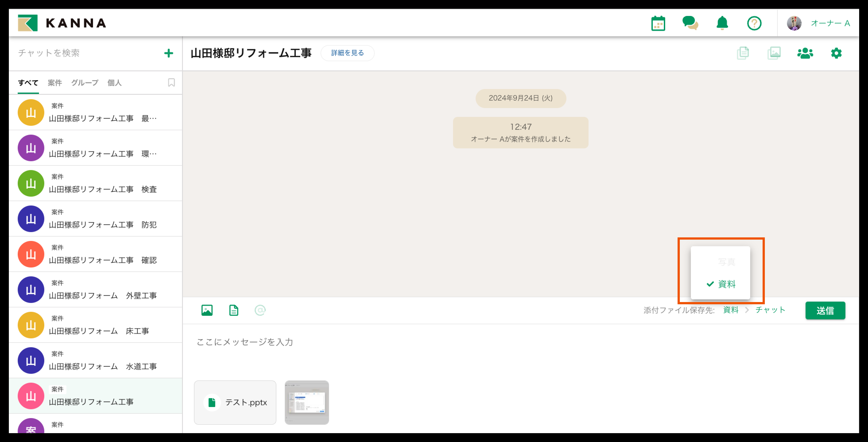The height and width of the screenshot is (442, 868).
Task: Toggle the bookmark filter icon
Action: [171, 83]
